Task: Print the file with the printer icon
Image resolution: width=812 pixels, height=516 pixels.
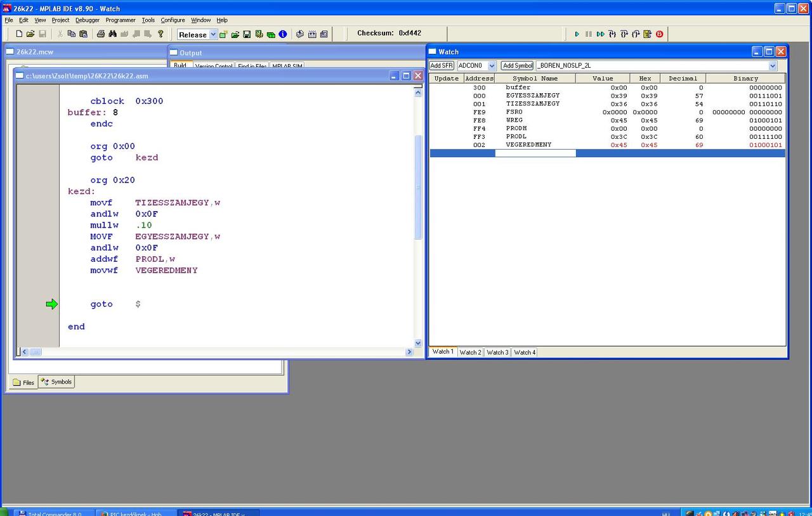Action: click(x=101, y=34)
